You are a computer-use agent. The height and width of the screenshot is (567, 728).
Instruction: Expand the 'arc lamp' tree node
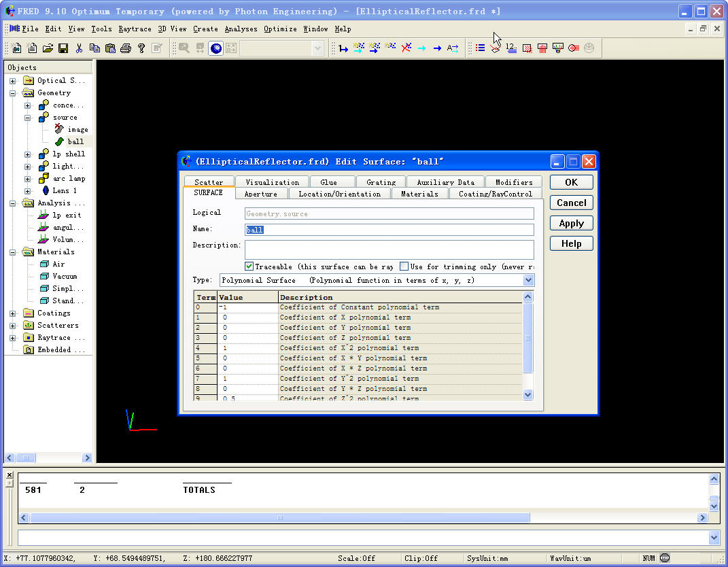[x=28, y=179]
